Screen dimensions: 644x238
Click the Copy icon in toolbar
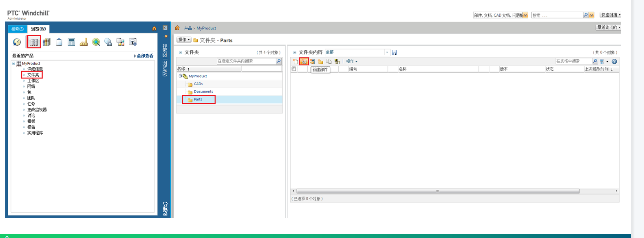(x=329, y=61)
